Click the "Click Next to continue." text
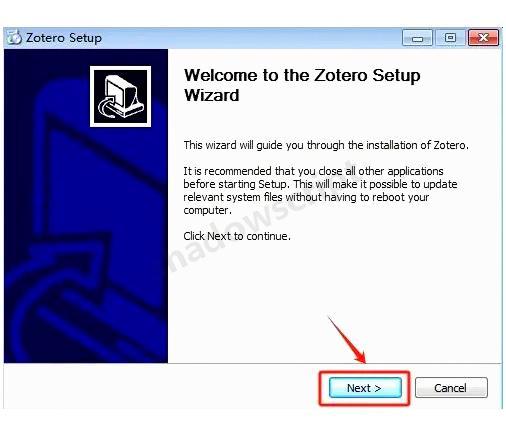506x437 pixels. [237, 236]
